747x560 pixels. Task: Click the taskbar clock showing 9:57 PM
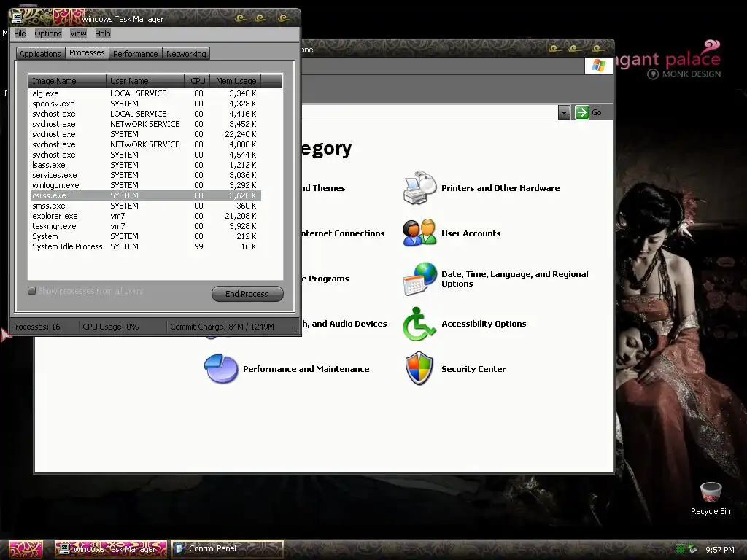click(x=719, y=550)
